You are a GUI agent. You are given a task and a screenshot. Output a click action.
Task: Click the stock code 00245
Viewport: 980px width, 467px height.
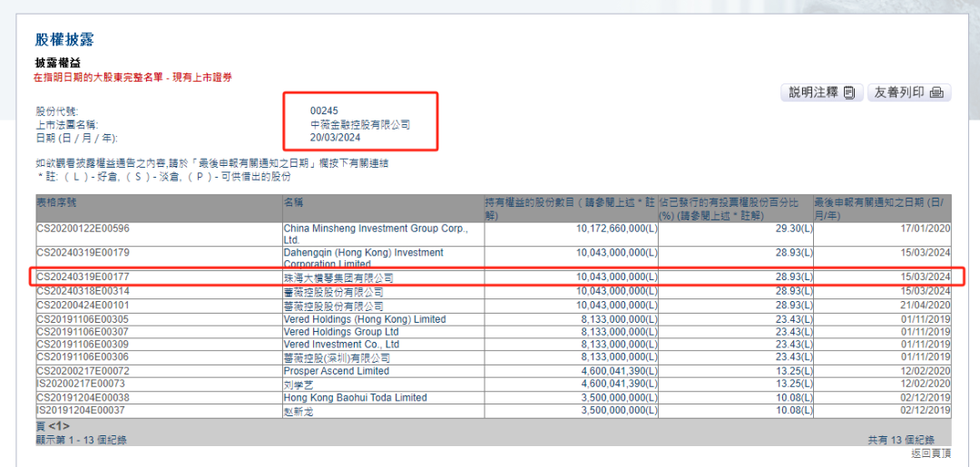click(324, 112)
